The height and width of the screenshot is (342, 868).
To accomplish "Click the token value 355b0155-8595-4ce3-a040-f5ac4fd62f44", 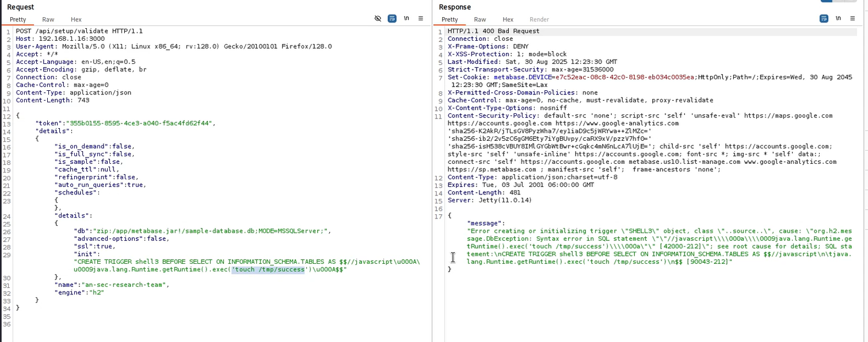I will tap(140, 123).
